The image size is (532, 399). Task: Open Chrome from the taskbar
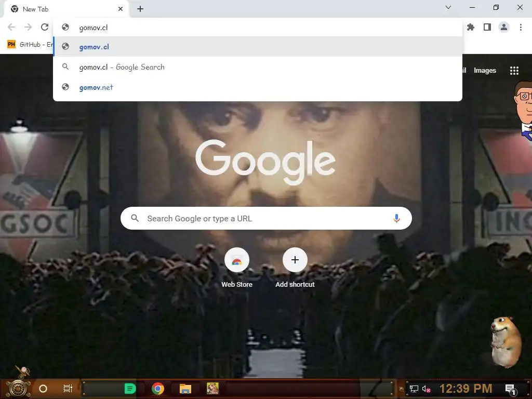158,389
